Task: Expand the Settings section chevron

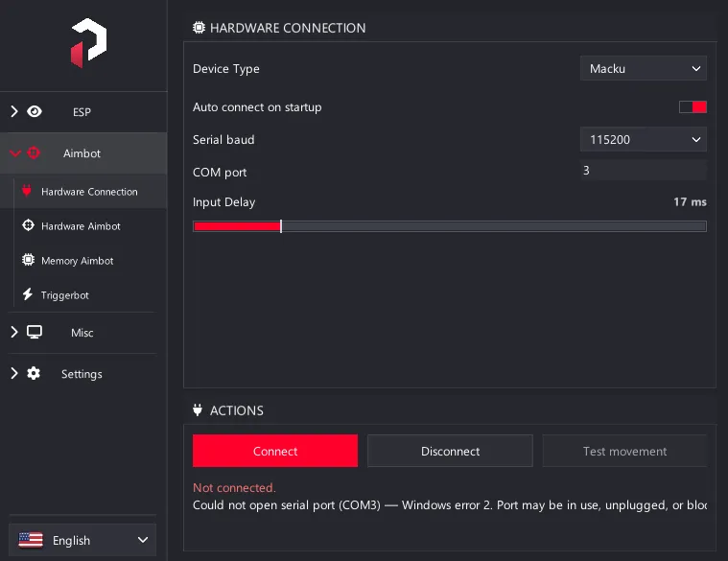Action: (x=14, y=373)
